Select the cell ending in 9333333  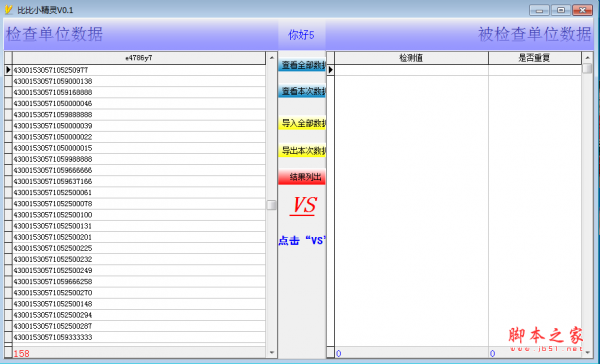click(139, 337)
